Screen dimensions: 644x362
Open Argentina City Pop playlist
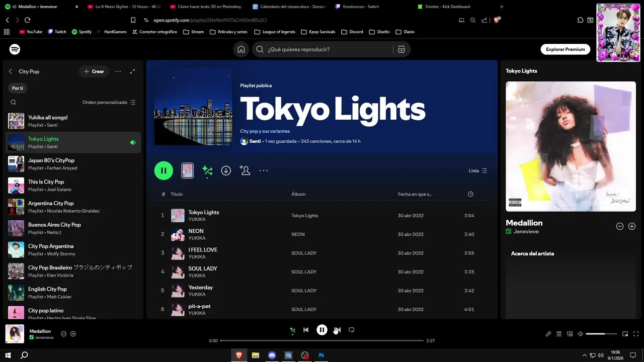tap(73, 207)
